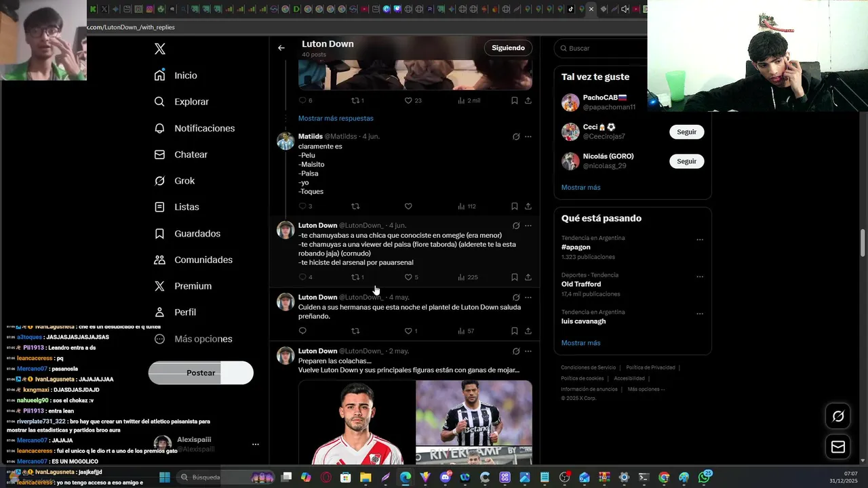Screen dimensions: 868x488
Task: Share the top post with 23 likes
Action: [x=528, y=100]
